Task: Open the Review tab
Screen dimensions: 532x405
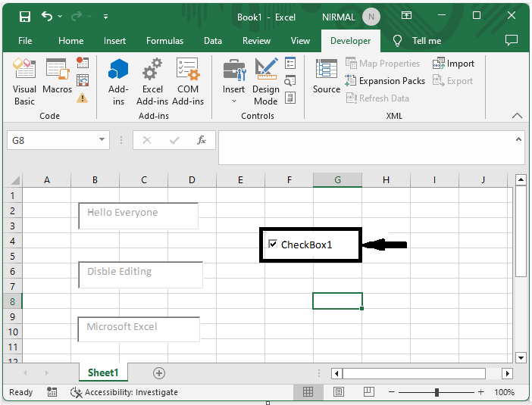Action: pos(256,41)
